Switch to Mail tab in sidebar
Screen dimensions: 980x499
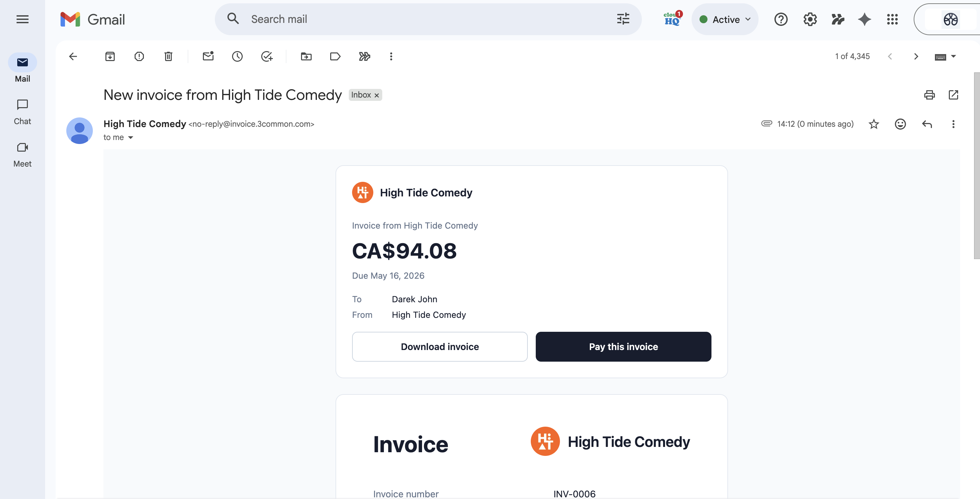click(23, 68)
